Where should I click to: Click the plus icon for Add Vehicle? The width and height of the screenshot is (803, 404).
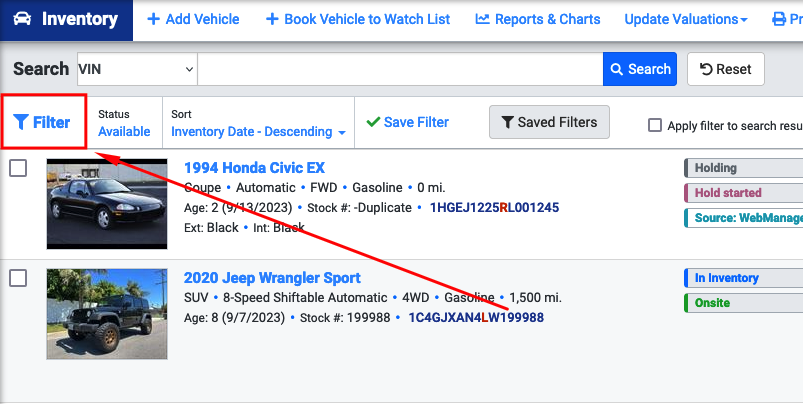coord(153,19)
